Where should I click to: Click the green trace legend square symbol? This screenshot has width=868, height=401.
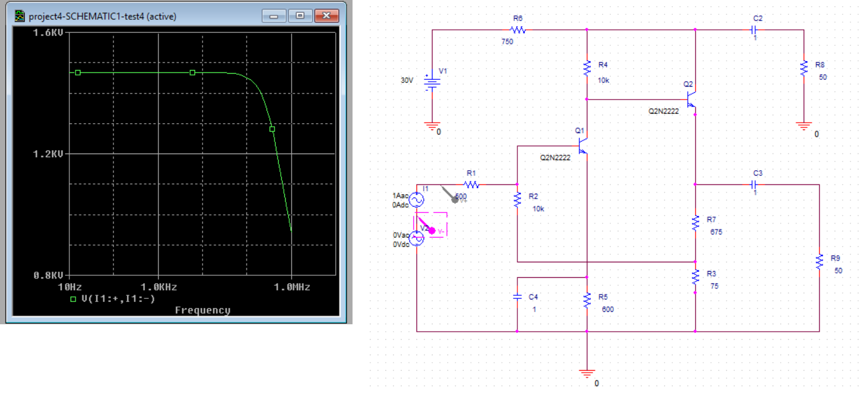coord(74,299)
